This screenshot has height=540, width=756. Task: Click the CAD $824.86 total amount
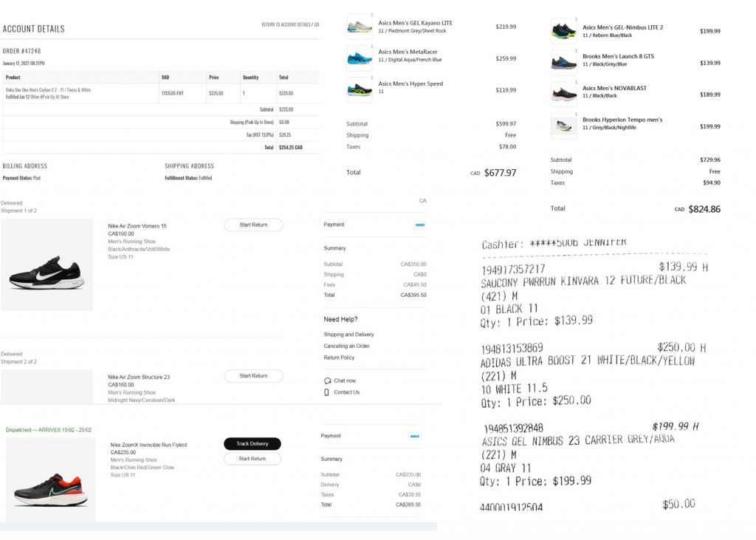697,209
